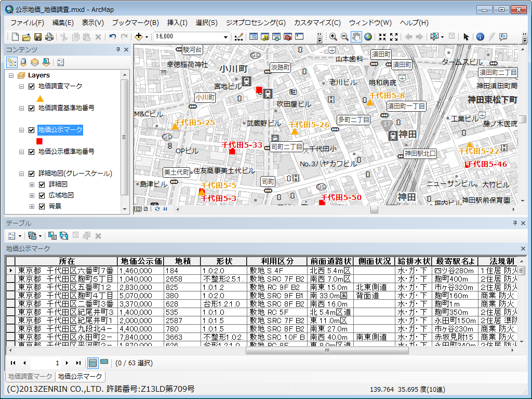Screen dimensions: 532x399
Task: Click the Fixed Zoom In icon
Action: tap(382, 37)
